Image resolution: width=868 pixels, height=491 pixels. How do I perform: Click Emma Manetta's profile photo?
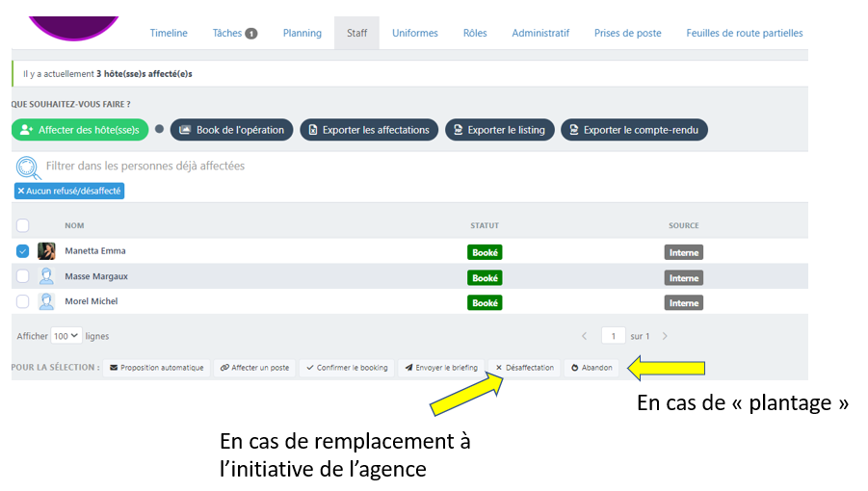(x=46, y=251)
